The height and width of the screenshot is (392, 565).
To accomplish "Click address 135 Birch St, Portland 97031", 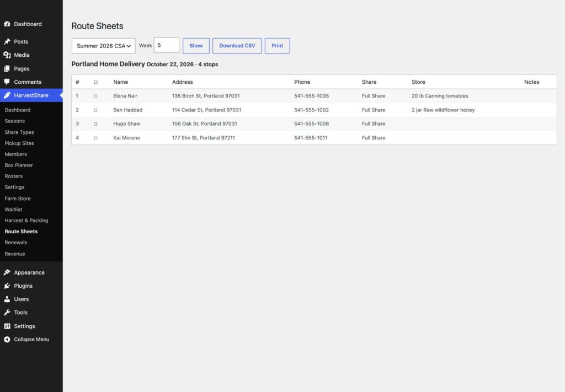I will [206, 96].
